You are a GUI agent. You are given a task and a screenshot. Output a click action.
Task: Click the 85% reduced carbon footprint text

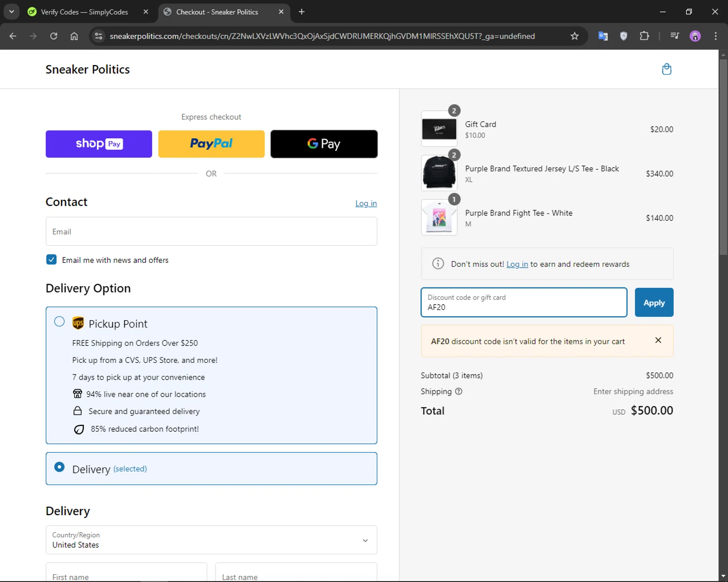tap(145, 429)
